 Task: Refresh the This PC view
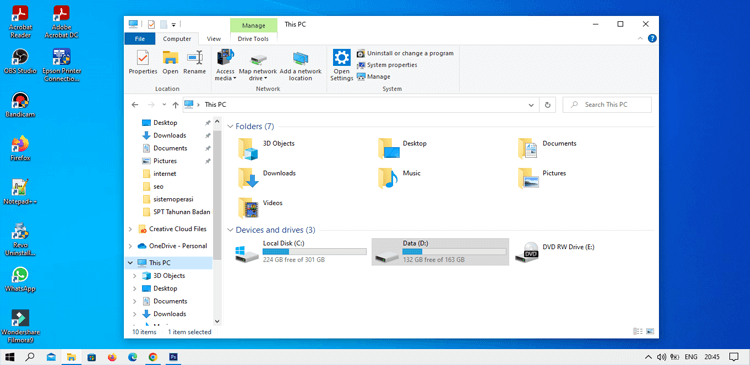pyautogui.click(x=548, y=105)
